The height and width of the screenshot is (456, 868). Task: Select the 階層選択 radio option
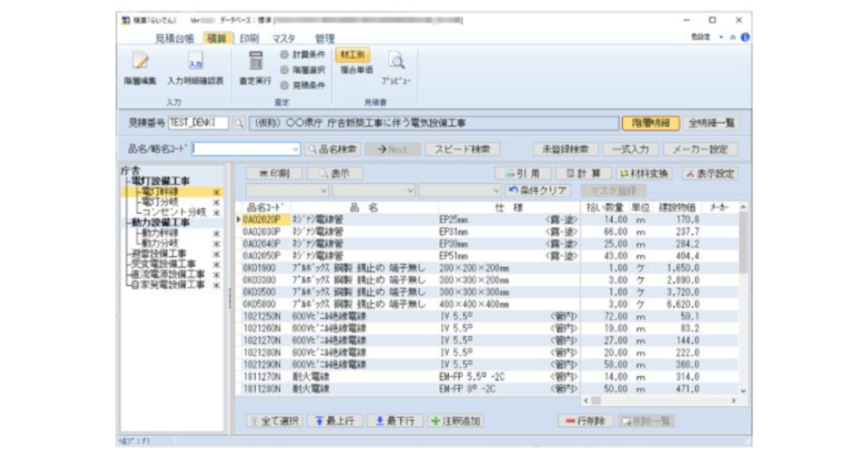[x=285, y=70]
